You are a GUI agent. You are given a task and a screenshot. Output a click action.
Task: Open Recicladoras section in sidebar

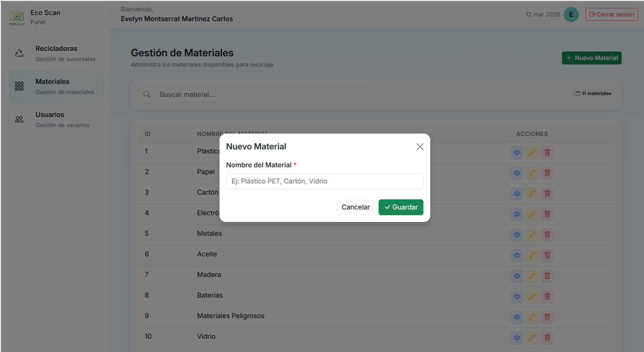pyautogui.click(x=56, y=53)
